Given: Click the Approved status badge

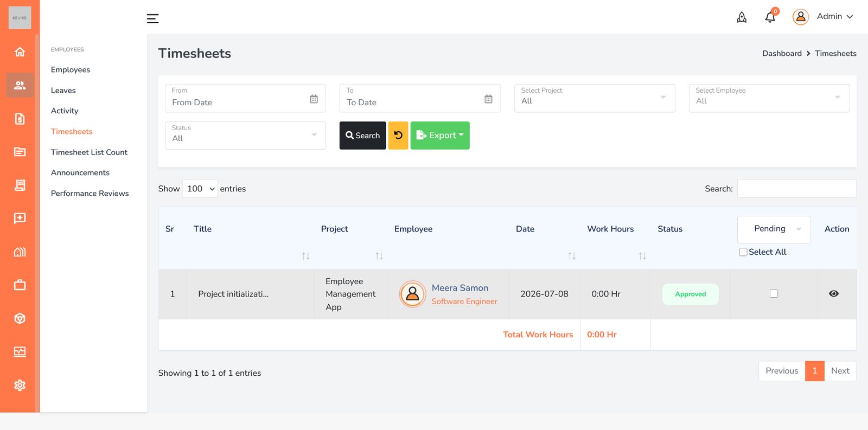Looking at the screenshot, I should coord(691,294).
